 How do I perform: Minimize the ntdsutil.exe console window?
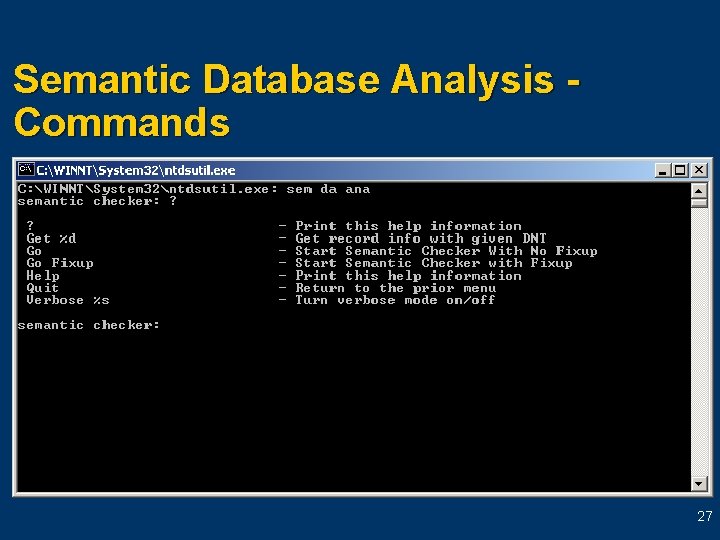(x=662, y=170)
